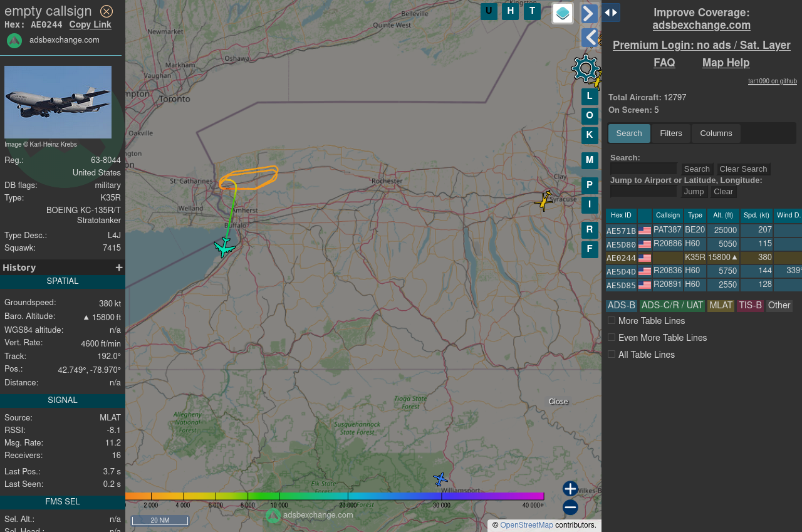Click the T map toggle button
Image resolution: width=802 pixels, height=532 pixels.
click(x=532, y=11)
